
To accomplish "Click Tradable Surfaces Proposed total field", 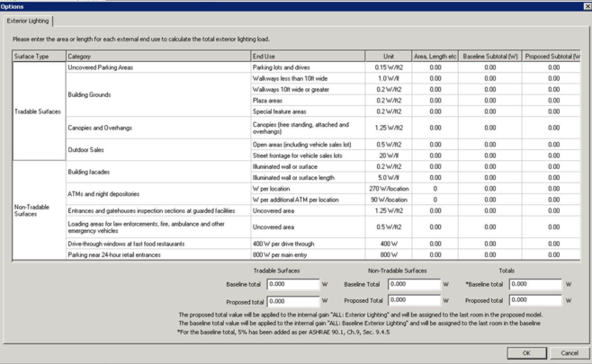I will [x=293, y=301].
